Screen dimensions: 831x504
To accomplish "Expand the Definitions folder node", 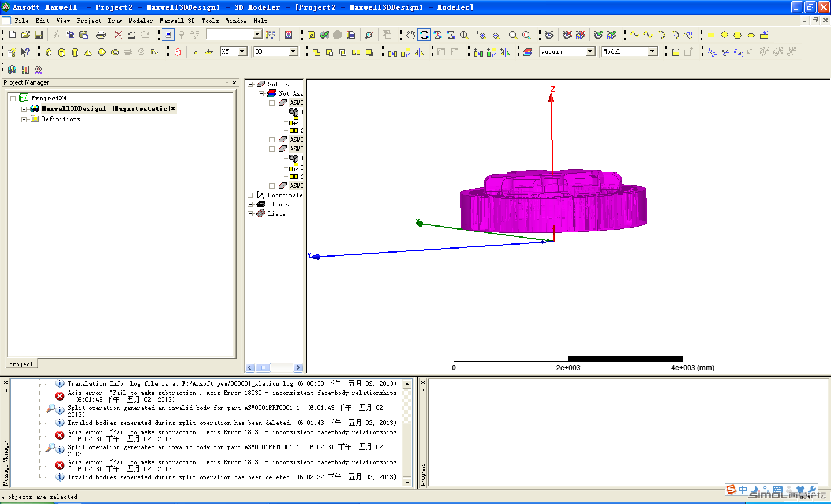I will point(24,119).
